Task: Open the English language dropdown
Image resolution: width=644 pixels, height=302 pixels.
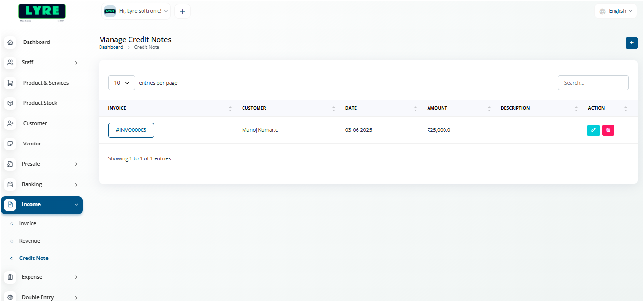Action: pyautogui.click(x=615, y=10)
